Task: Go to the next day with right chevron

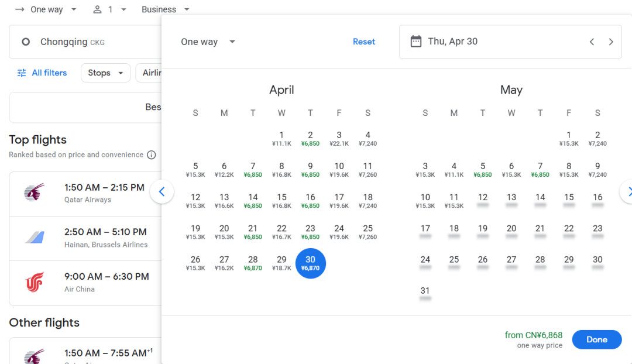Action: pos(611,42)
